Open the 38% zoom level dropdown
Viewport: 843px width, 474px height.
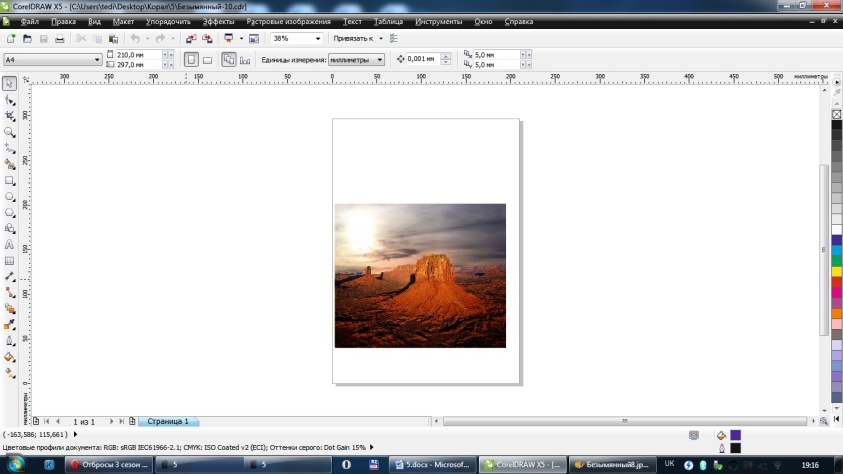pos(318,39)
